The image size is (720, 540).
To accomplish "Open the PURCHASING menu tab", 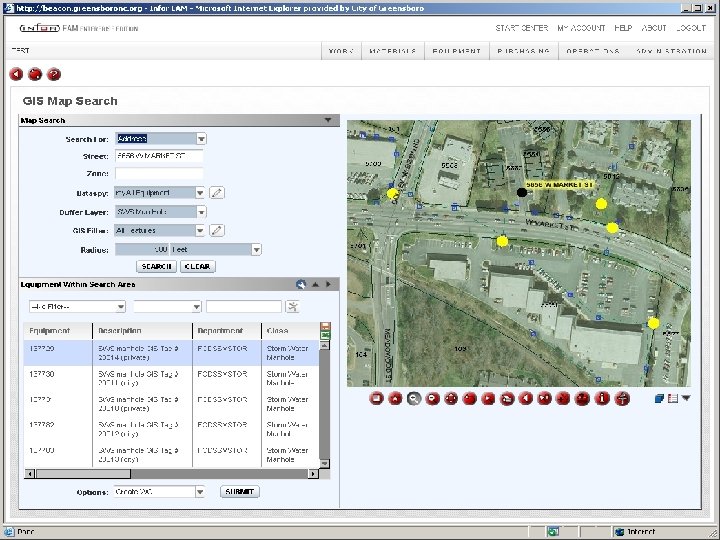I will point(523,51).
